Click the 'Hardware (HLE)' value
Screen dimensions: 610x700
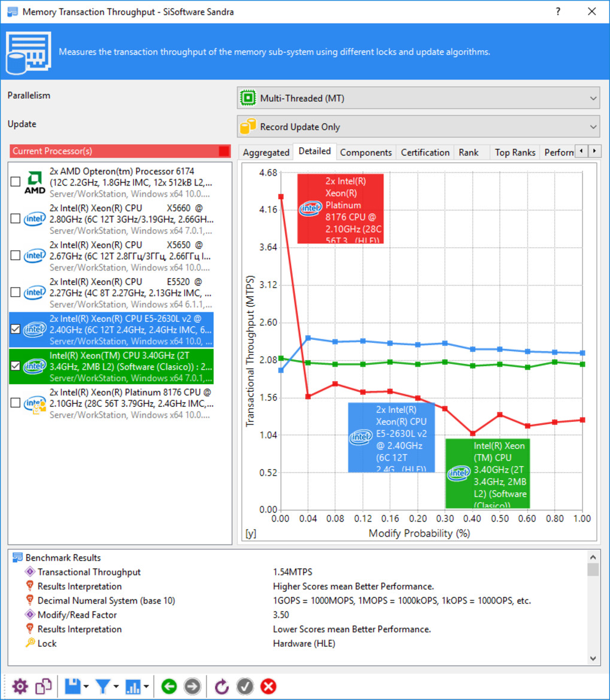tap(304, 643)
